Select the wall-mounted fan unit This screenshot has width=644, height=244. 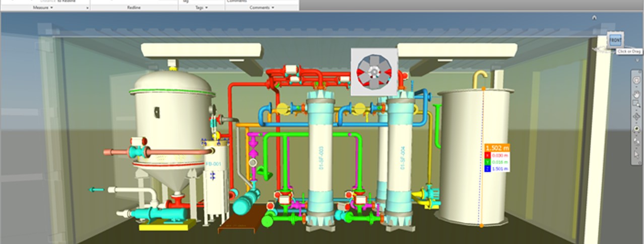[374, 71]
